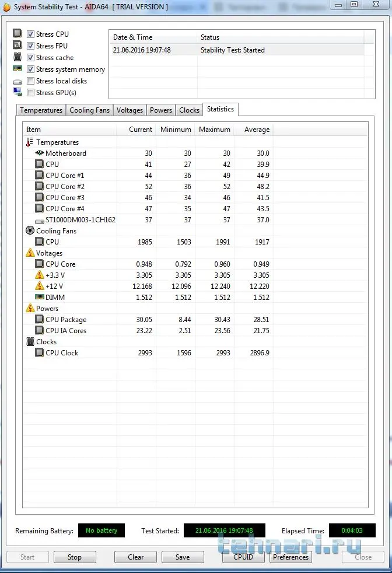
Task: Click the chip icon of CPU Core voltage row
Action: tap(39, 264)
